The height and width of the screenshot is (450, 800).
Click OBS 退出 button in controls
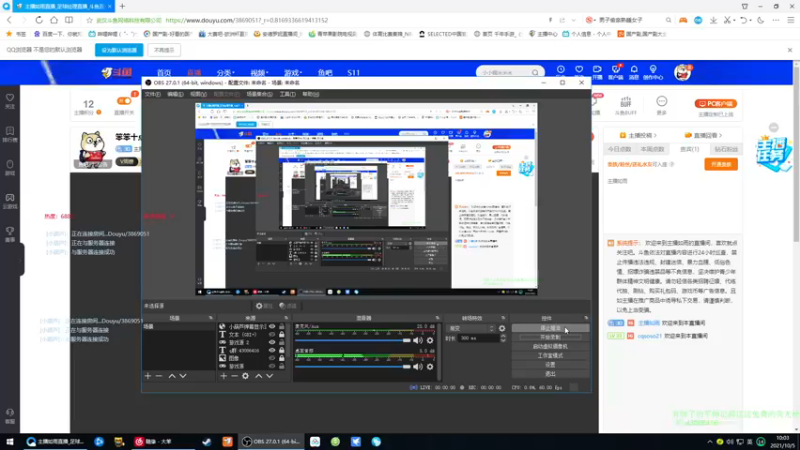click(550, 374)
